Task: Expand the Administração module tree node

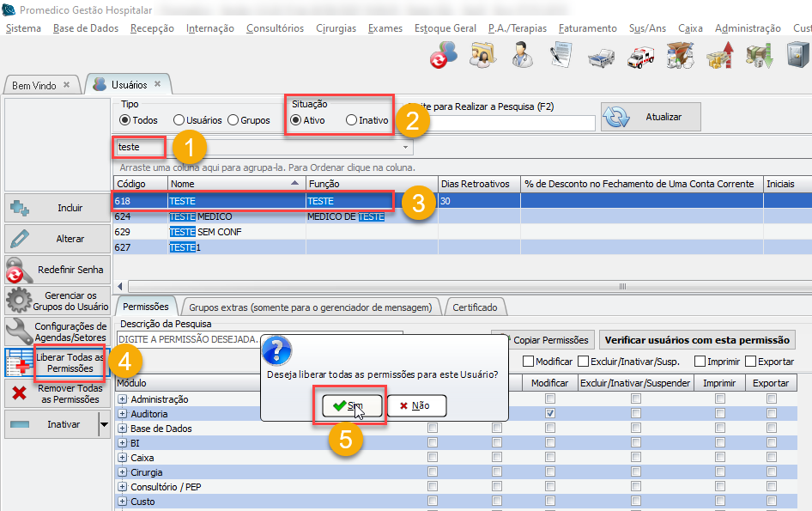Action: 122,399
